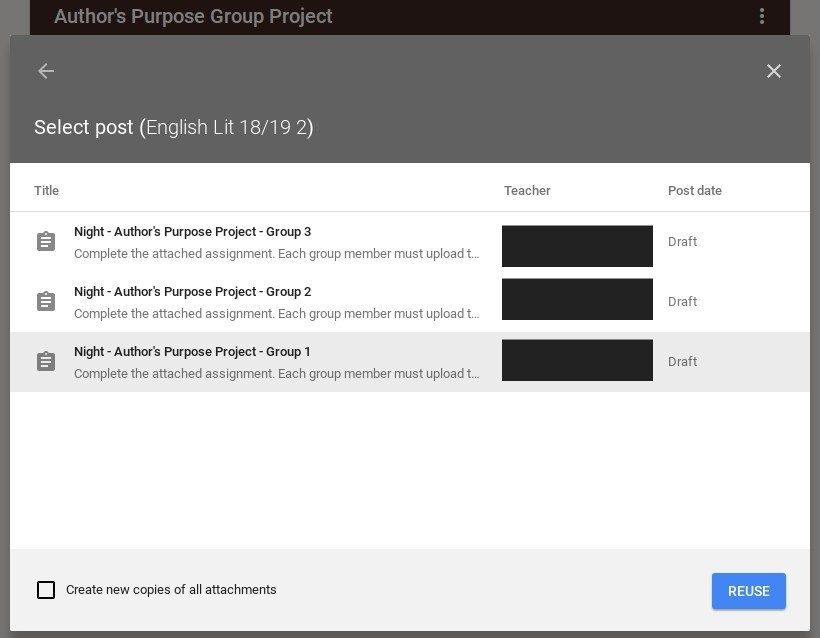Image resolution: width=820 pixels, height=638 pixels.
Task: Enable Create new copies of all attachments
Action: (x=46, y=590)
